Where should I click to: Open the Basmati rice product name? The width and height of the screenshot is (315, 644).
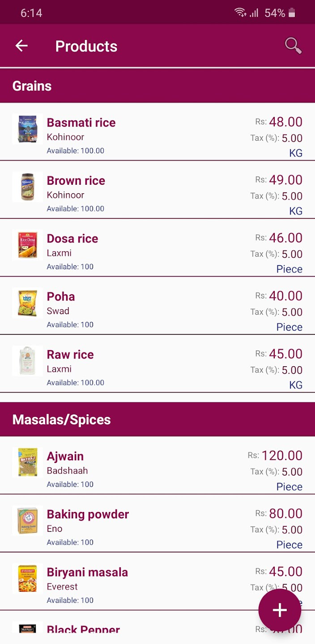81,123
